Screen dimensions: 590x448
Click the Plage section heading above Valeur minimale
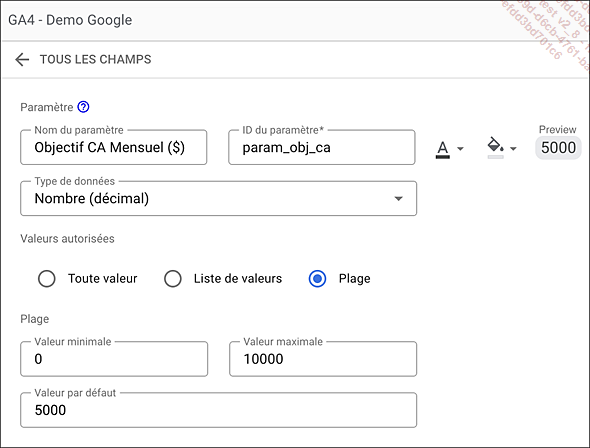[x=35, y=319]
